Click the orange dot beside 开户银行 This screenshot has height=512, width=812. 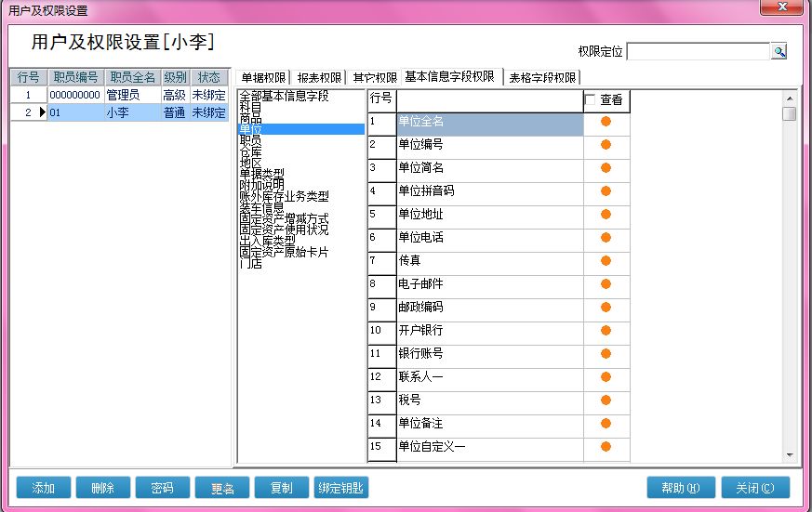(606, 331)
